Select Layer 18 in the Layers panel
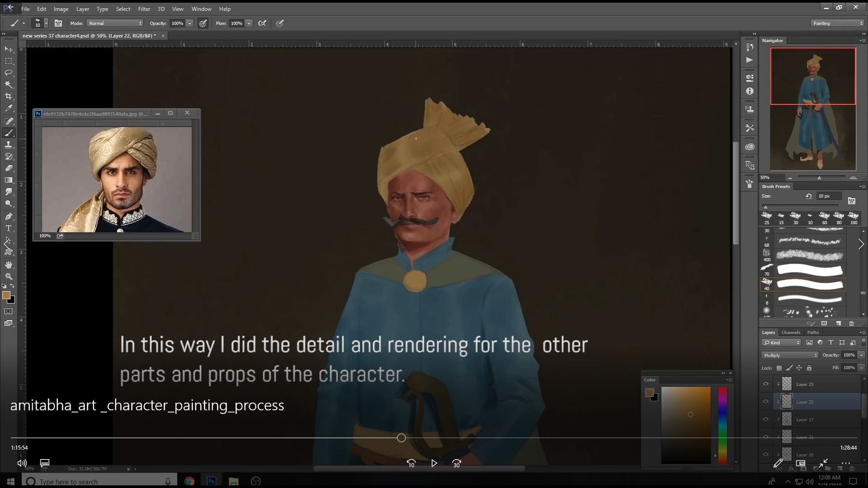The width and height of the screenshot is (868, 488). point(805,455)
